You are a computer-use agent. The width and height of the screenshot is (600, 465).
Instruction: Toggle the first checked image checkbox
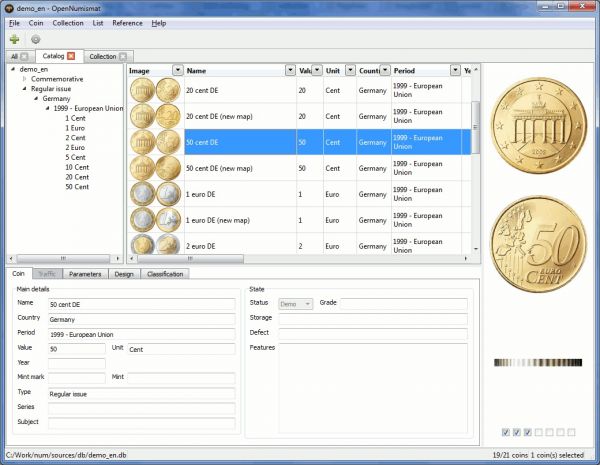click(505, 432)
